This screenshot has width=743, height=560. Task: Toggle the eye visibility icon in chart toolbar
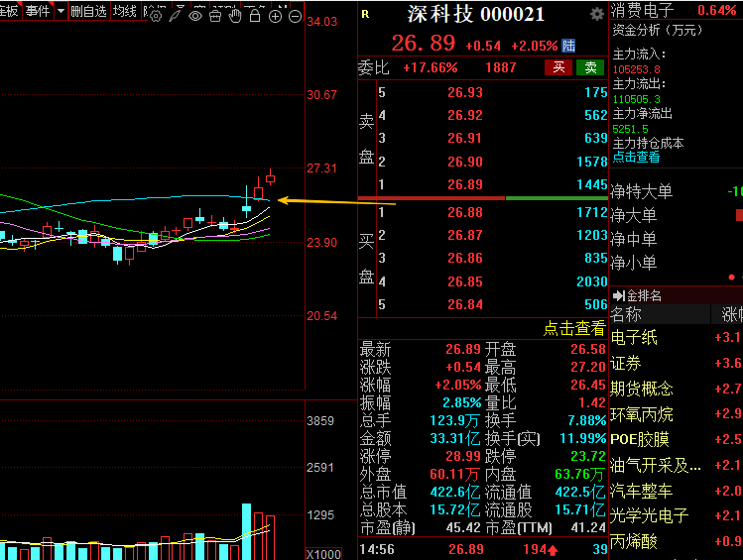click(195, 16)
